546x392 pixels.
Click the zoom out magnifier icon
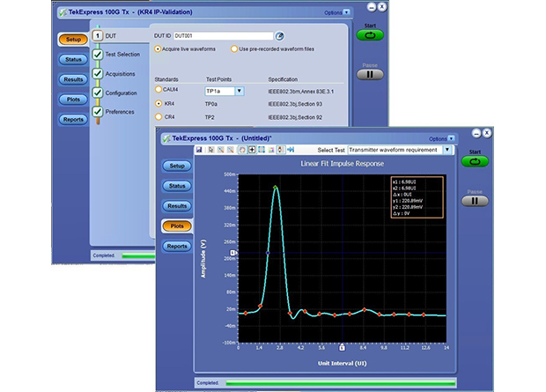[x=230, y=150]
